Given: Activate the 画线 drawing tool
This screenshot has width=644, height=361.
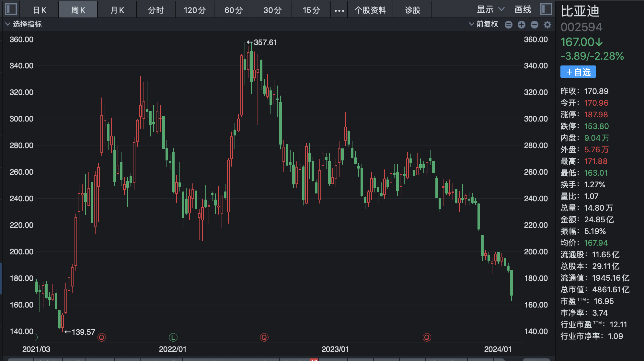Looking at the screenshot, I should click(523, 10).
